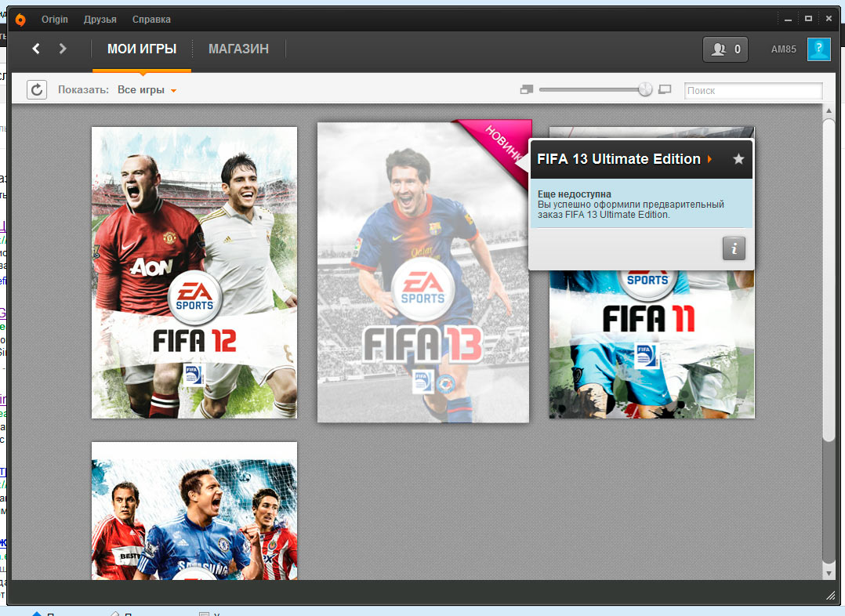This screenshot has width=845, height=616.
Task: Expand the Все игры filter dropdown
Action: 147,90
